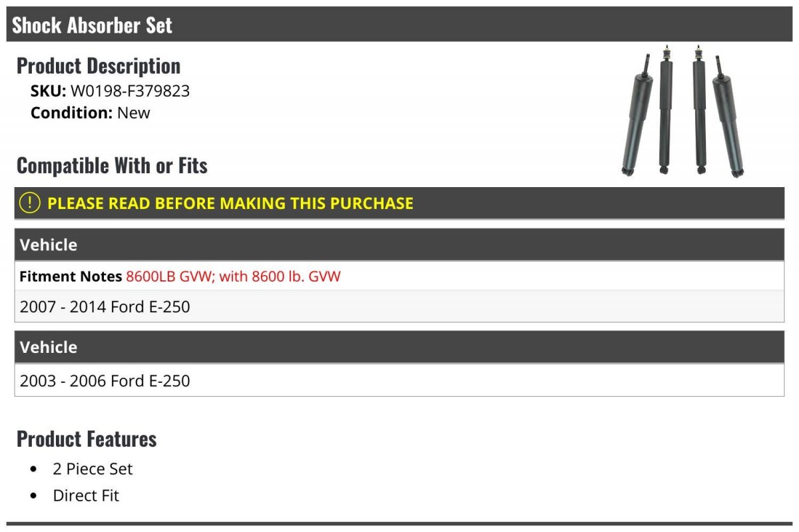The image size is (799, 532).
Task: Click the yellow warning exclamation icon
Action: tap(30, 203)
